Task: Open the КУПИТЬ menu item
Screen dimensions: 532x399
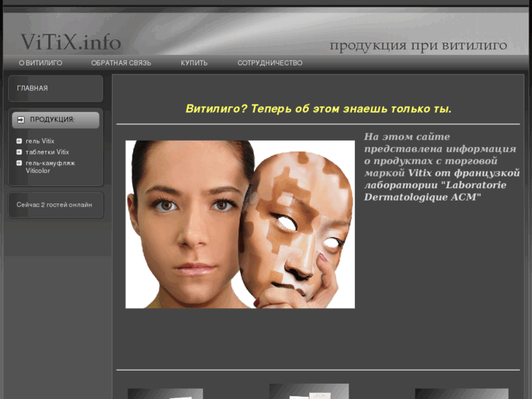Action: 194,63
